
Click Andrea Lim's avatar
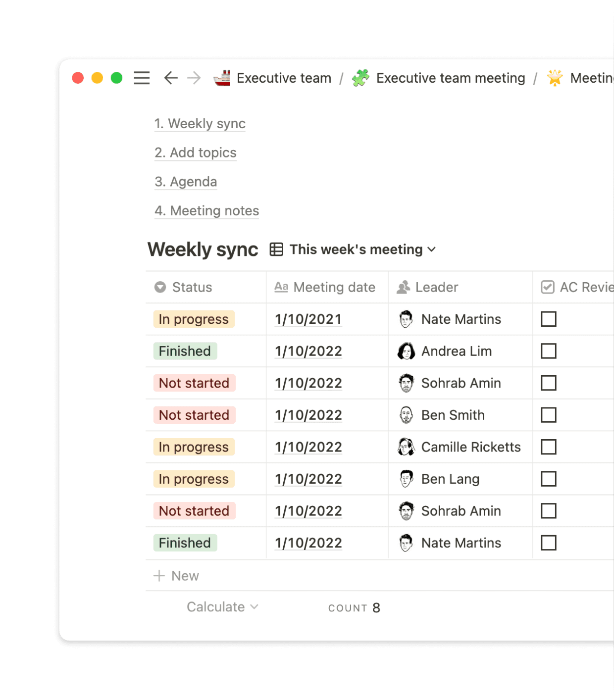406,351
